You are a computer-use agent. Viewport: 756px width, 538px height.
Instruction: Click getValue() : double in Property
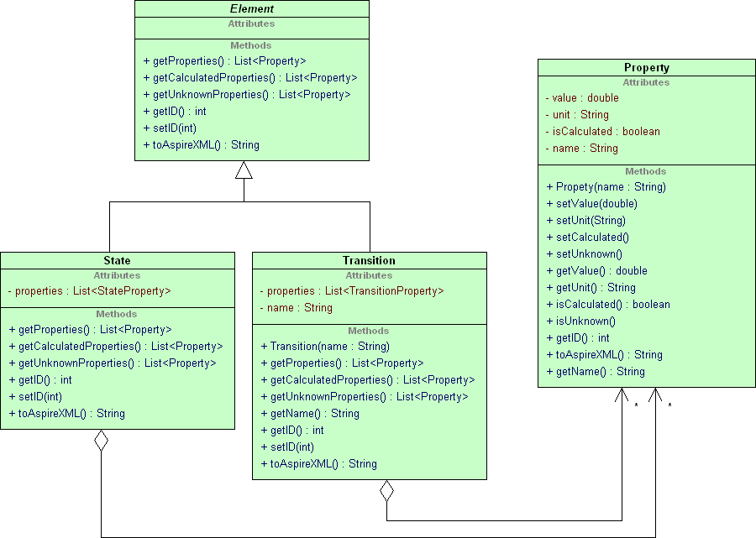tap(597, 271)
